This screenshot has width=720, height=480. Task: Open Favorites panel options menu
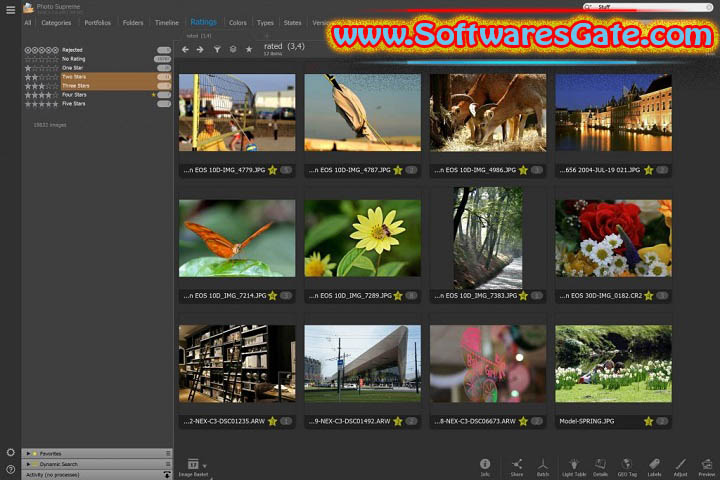(168, 453)
